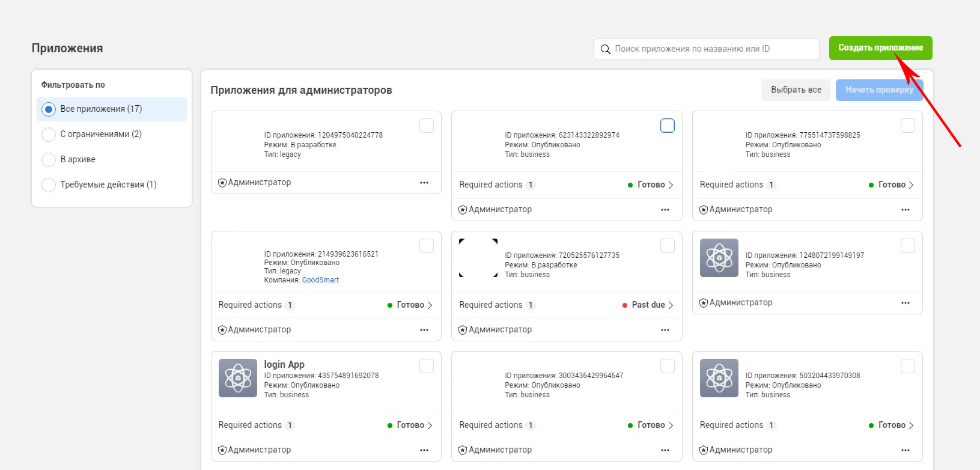Select checkbox for app 720525576127735
The width and height of the screenshot is (980, 470).
668,246
